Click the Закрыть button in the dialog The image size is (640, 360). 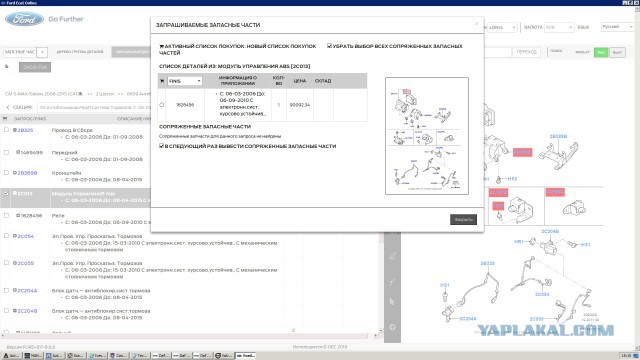[x=463, y=220]
